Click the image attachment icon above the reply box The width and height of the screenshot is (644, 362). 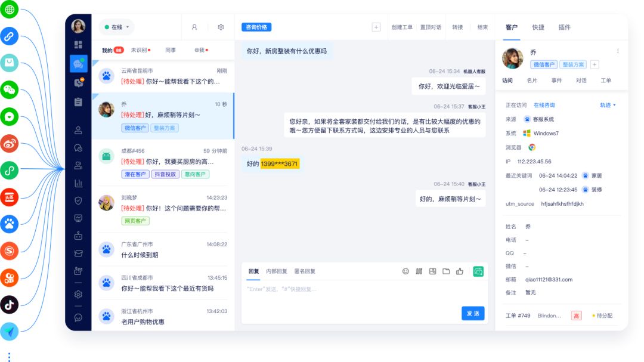[432, 271]
